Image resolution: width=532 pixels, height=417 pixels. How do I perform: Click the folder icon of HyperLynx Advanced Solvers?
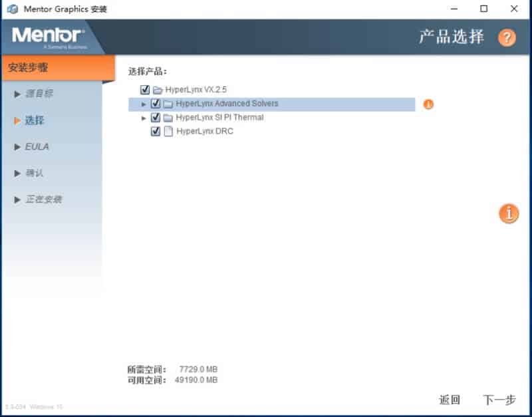pyautogui.click(x=168, y=104)
